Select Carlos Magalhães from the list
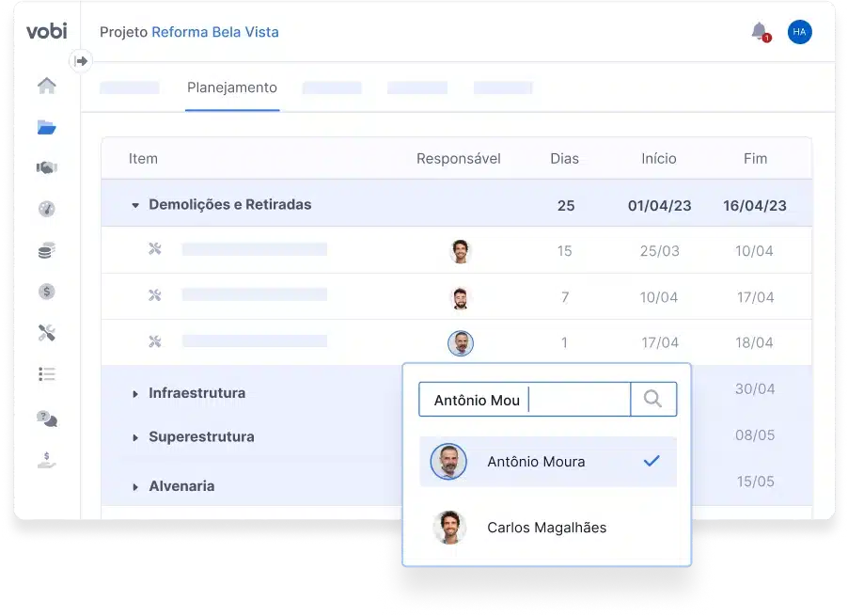Screen dimensions: 848x616 coord(546,528)
